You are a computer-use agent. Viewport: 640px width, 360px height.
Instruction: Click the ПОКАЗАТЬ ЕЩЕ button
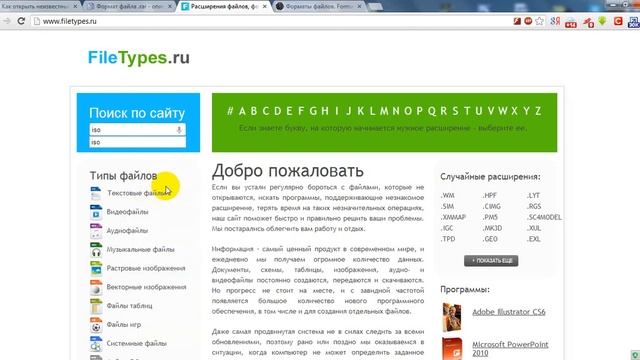coord(491,260)
